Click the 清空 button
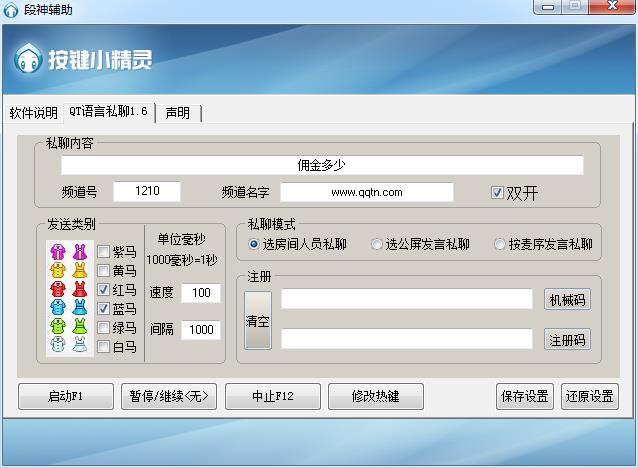The height and width of the screenshot is (468, 638). pyautogui.click(x=258, y=321)
